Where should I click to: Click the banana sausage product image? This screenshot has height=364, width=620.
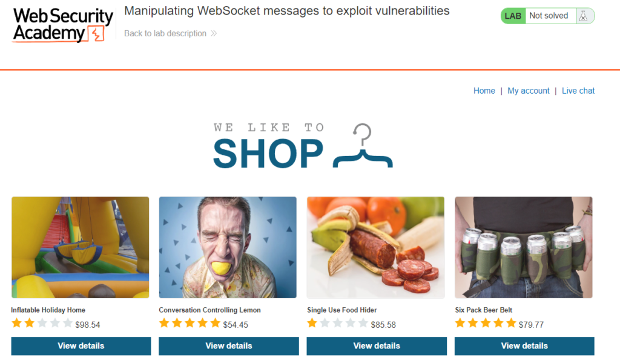tap(375, 247)
